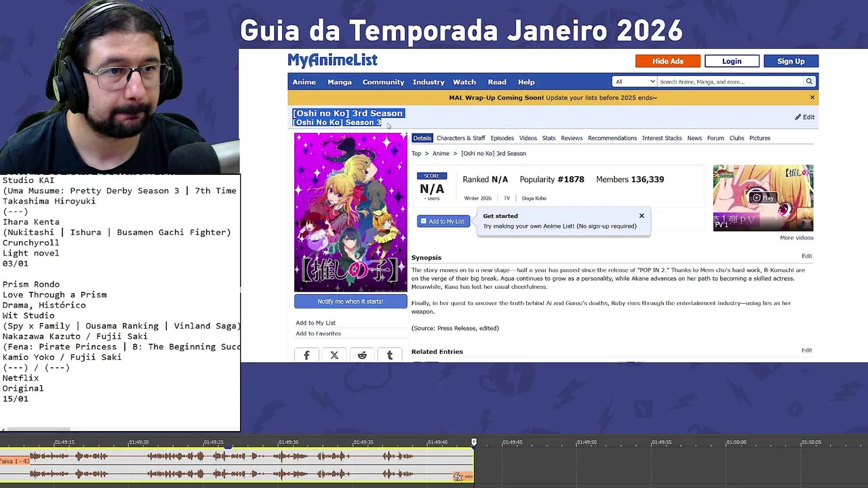Close the Get started tooltip

click(642, 216)
